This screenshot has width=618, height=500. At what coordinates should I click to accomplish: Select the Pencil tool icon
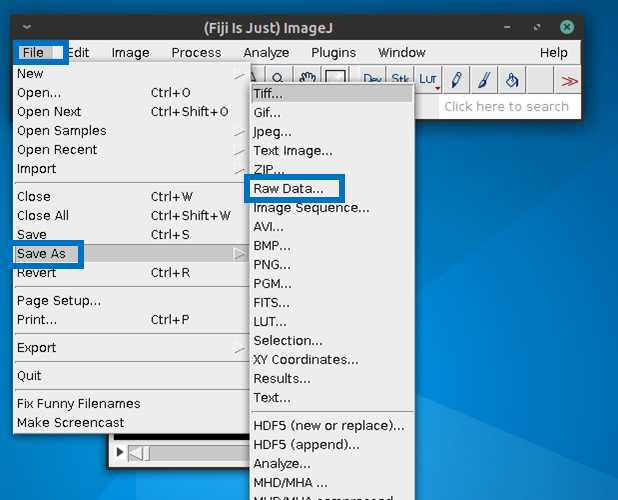tap(456, 80)
